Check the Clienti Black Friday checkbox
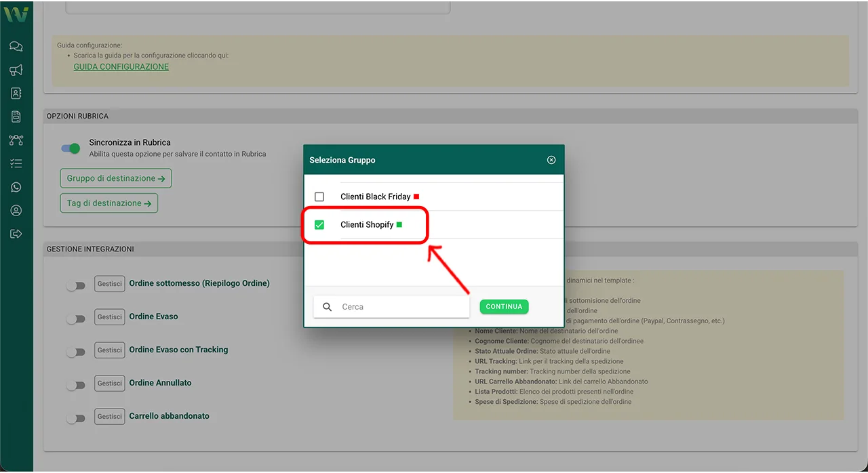This screenshot has width=868, height=473. click(319, 197)
